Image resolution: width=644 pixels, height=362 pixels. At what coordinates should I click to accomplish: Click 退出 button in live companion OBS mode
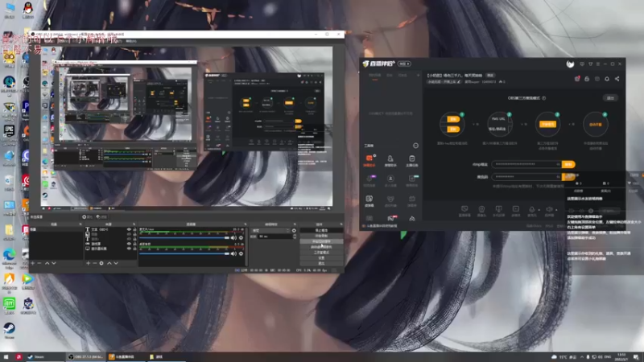[611, 98]
